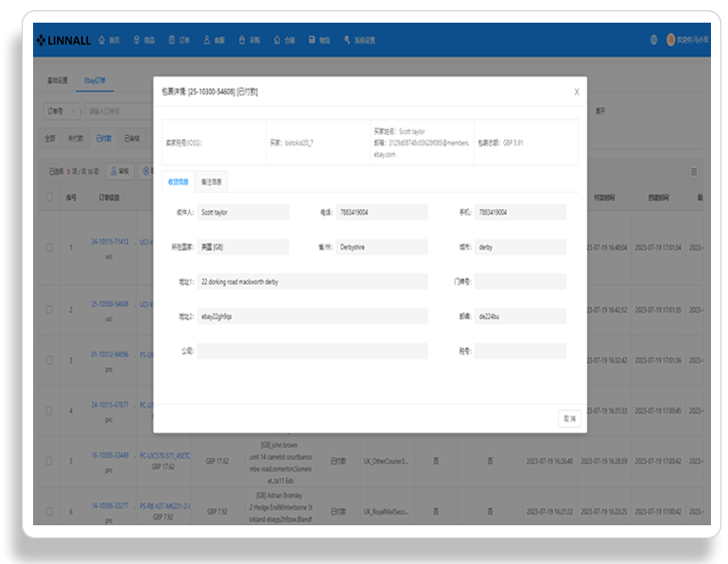Open the purchasing (采购) bag icon

pyautogui.click(x=242, y=41)
